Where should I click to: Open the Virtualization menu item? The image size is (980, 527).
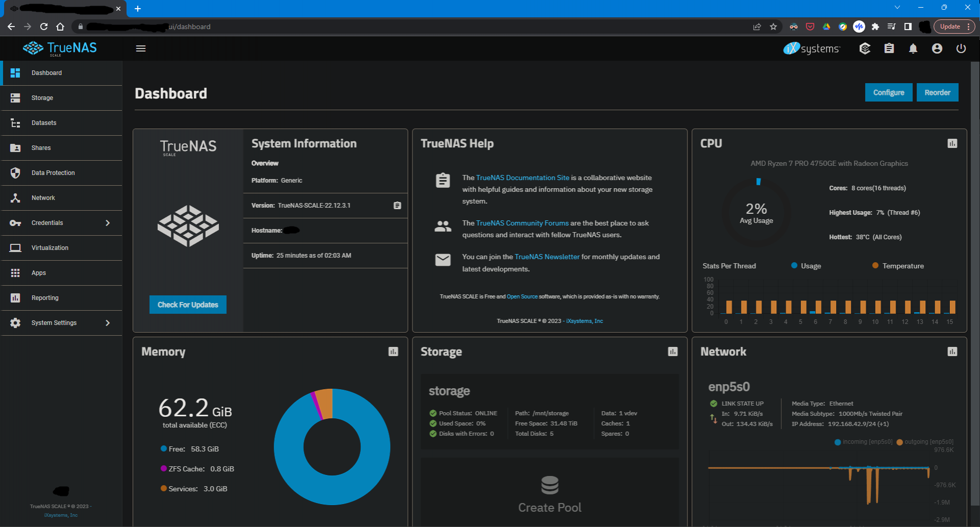point(61,248)
